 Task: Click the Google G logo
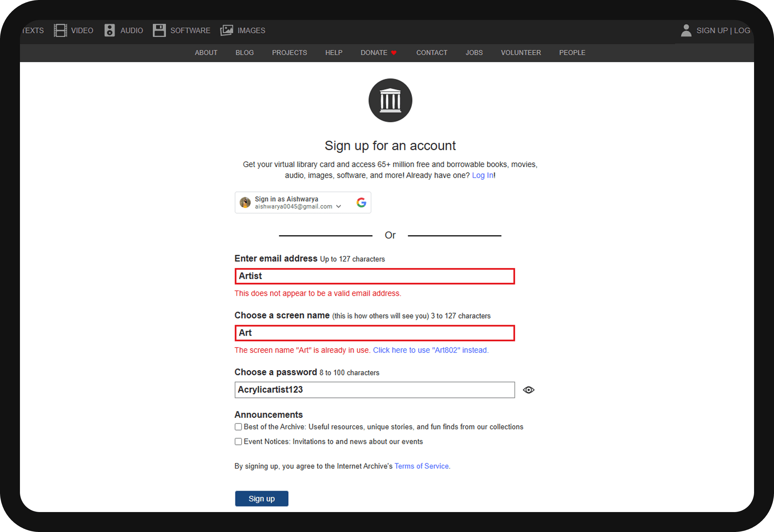(361, 202)
